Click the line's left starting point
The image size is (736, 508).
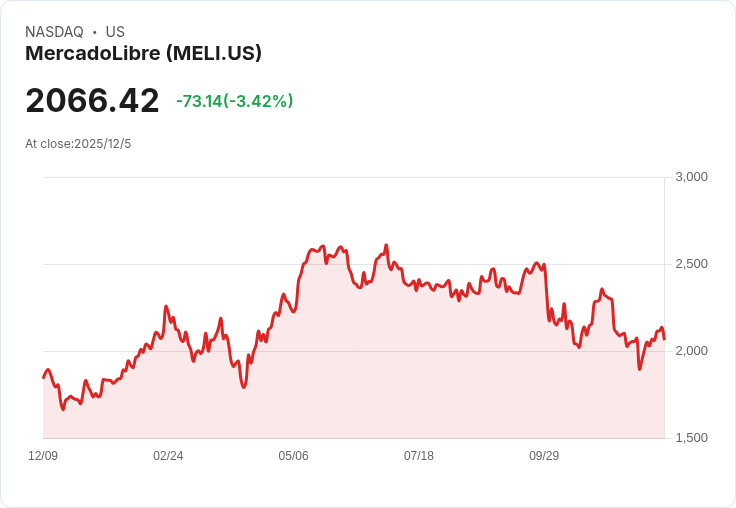click(44, 377)
